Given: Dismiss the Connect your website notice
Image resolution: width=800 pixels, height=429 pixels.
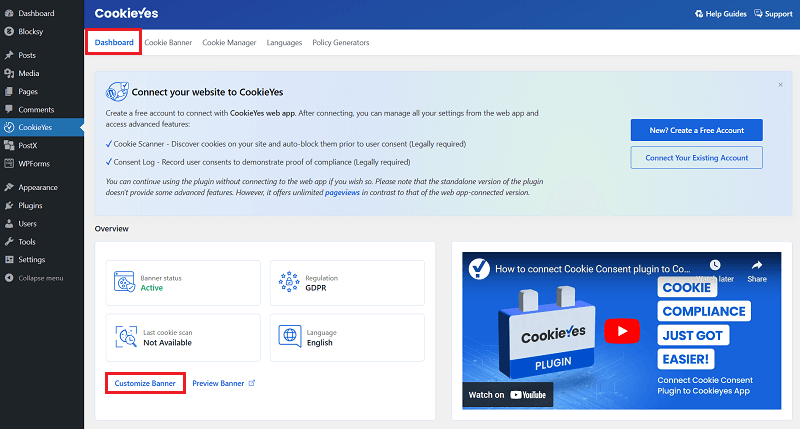Looking at the screenshot, I should 780,85.
